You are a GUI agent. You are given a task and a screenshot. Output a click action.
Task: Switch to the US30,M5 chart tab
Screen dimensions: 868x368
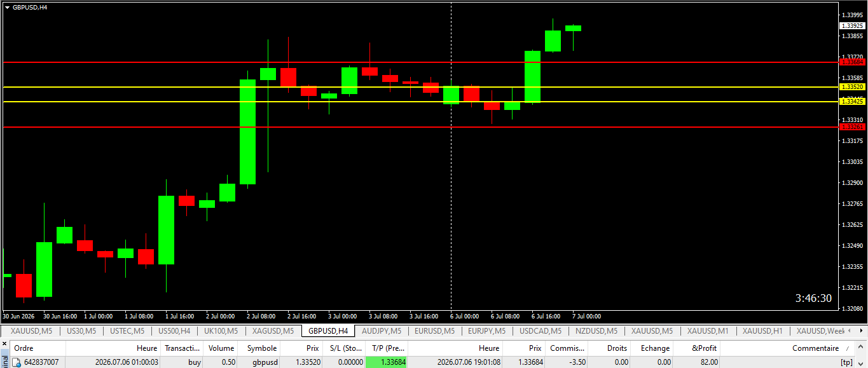[x=81, y=331]
